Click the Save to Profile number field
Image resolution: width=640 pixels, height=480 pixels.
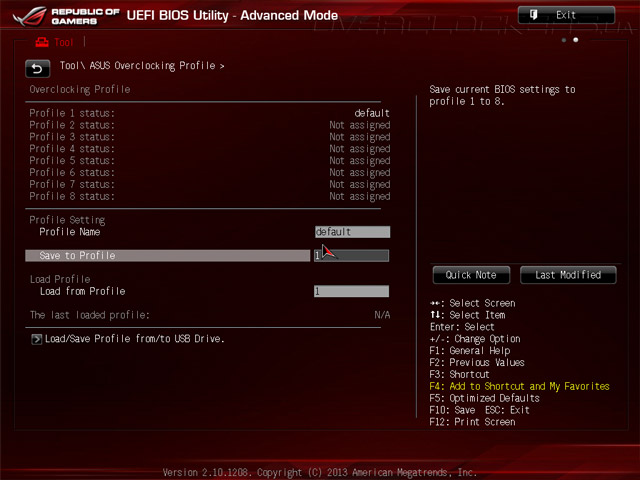pos(351,256)
